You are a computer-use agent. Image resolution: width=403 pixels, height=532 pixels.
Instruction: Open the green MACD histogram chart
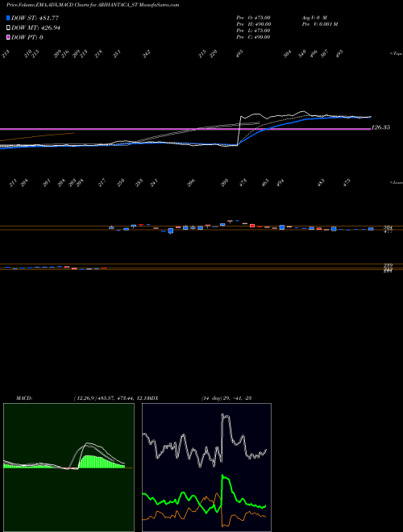coord(69,468)
